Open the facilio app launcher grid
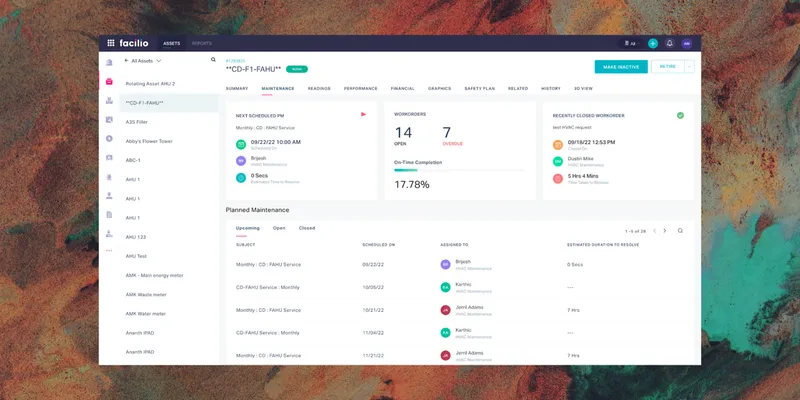Image resolution: width=800 pixels, height=400 pixels. pyautogui.click(x=112, y=43)
